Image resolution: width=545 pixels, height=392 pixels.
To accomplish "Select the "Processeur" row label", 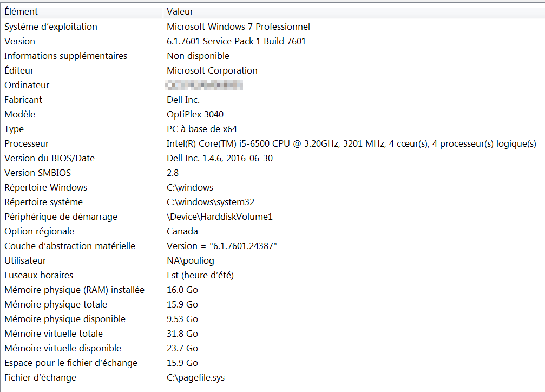I will pyautogui.click(x=27, y=143).
